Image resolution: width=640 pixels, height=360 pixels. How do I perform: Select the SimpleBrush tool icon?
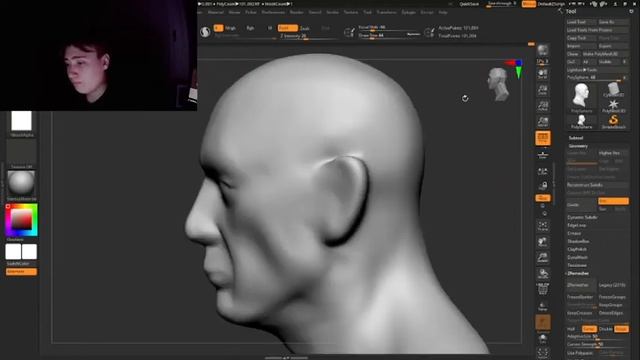point(613,121)
